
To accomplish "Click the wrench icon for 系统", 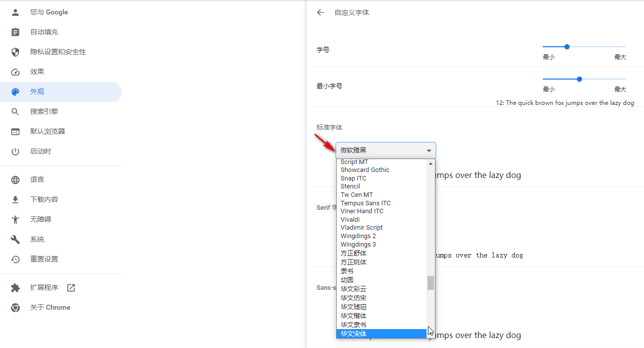I will (x=15, y=239).
